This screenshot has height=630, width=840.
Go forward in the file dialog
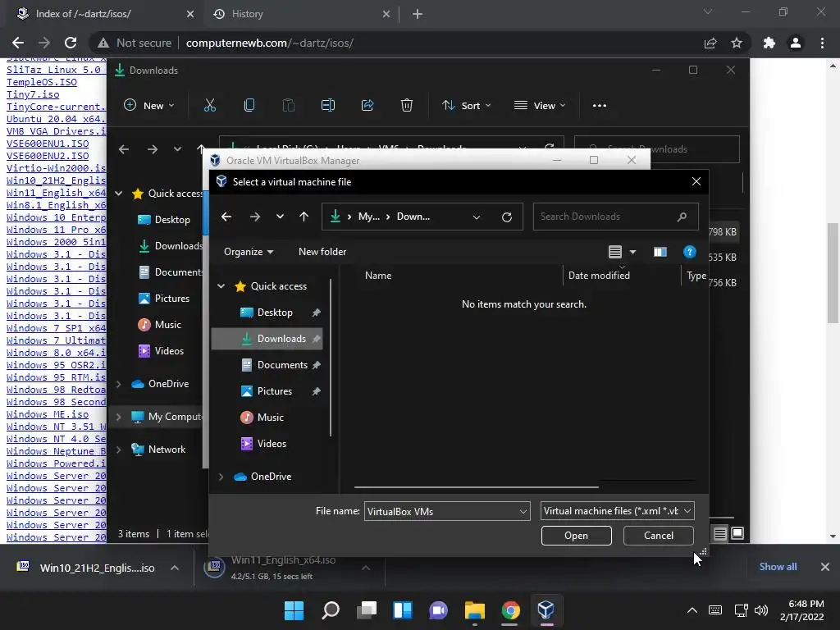(x=255, y=217)
